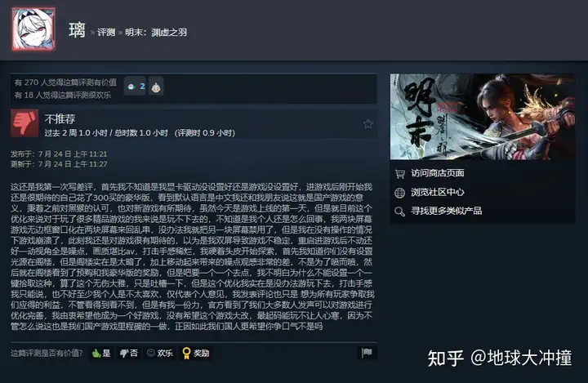Click the text 有 270 人觉得这篇评测有价值
Image resolution: width=588 pixels, height=383 pixels.
click(x=65, y=82)
